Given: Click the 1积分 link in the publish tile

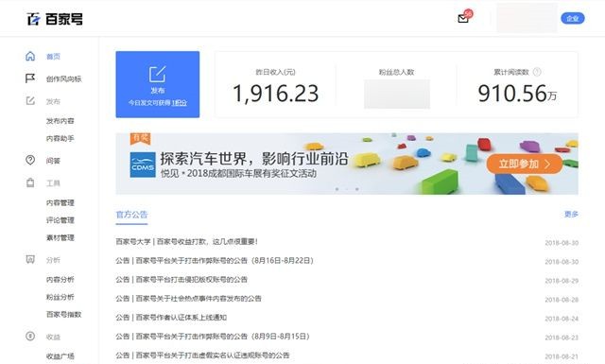Looking at the screenshot, I should 179,103.
